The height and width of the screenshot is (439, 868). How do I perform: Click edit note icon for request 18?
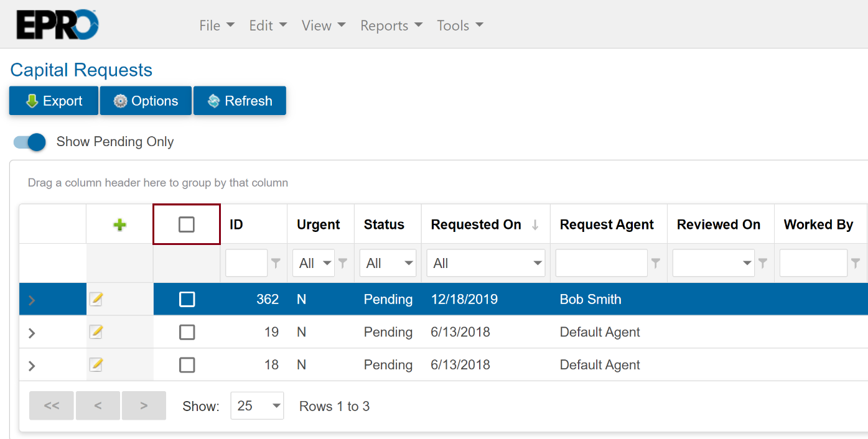(x=96, y=364)
